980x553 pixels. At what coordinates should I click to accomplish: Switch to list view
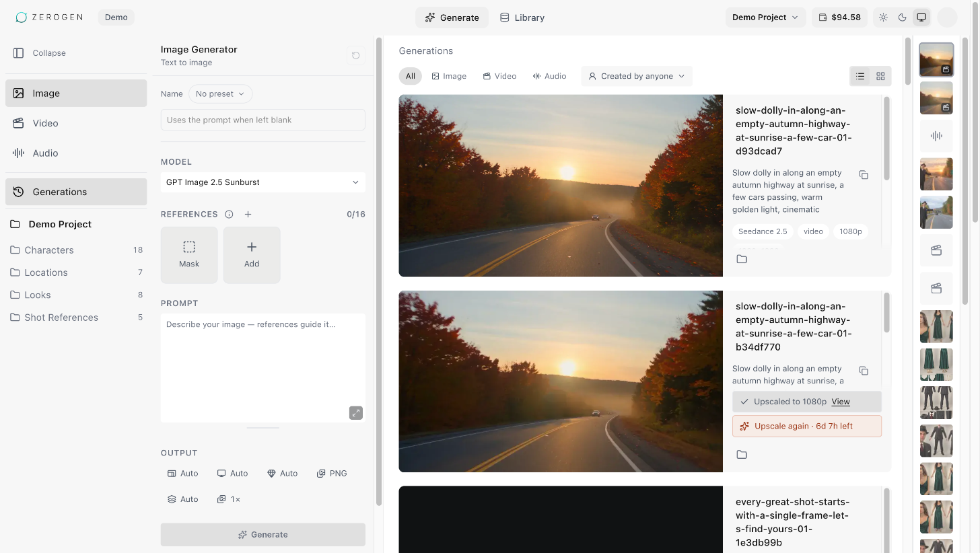click(860, 77)
